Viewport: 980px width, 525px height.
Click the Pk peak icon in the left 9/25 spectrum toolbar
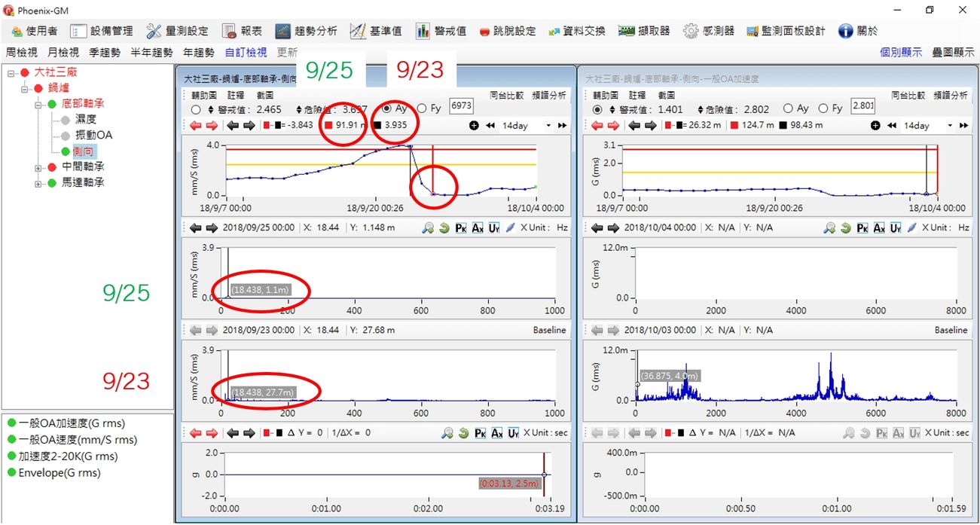coord(461,227)
